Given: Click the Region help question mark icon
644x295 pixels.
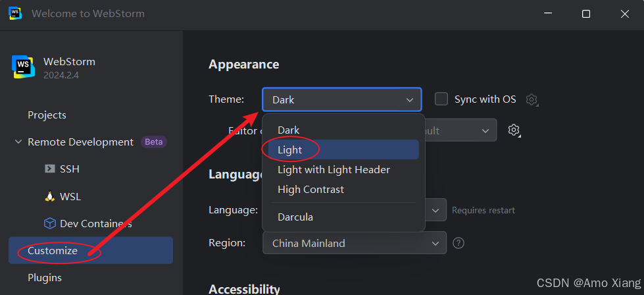Looking at the screenshot, I should pyautogui.click(x=458, y=243).
